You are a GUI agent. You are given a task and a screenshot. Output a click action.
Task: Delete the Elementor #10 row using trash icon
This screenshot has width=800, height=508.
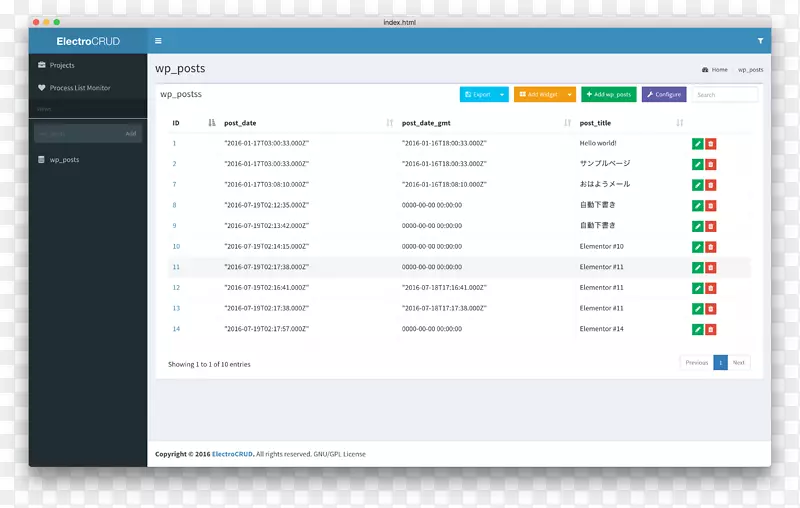point(711,247)
